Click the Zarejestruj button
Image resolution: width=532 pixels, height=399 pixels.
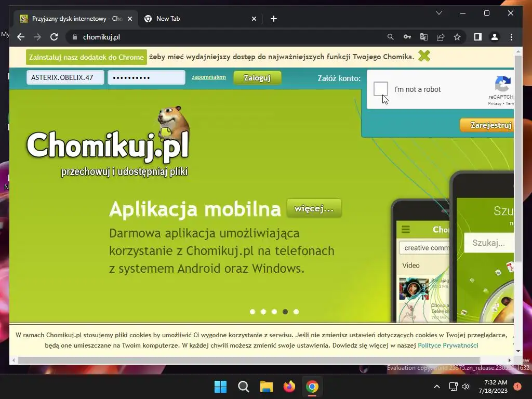(487, 125)
